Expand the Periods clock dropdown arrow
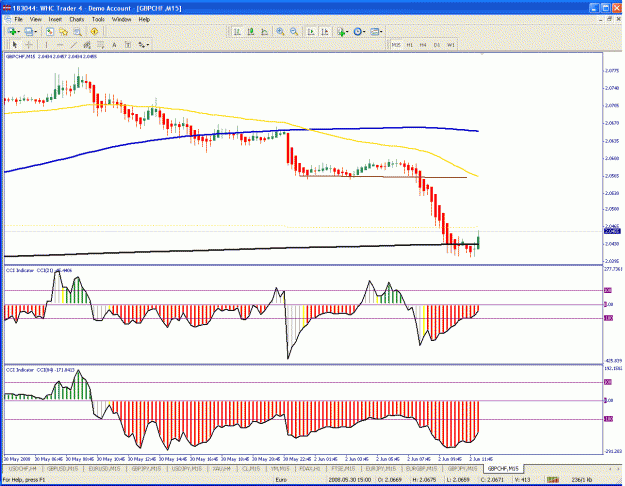The height and width of the screenshot is (486, 625). (364, 32)
